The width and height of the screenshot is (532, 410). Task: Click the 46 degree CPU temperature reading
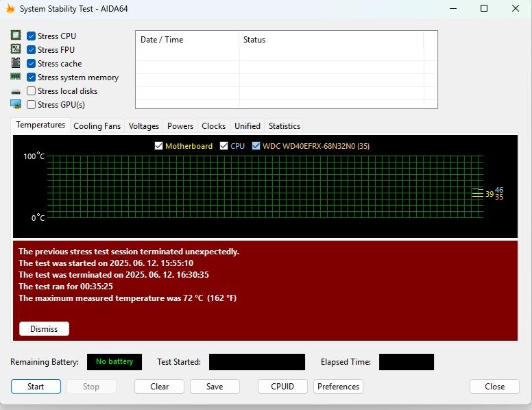click(499, 190)
